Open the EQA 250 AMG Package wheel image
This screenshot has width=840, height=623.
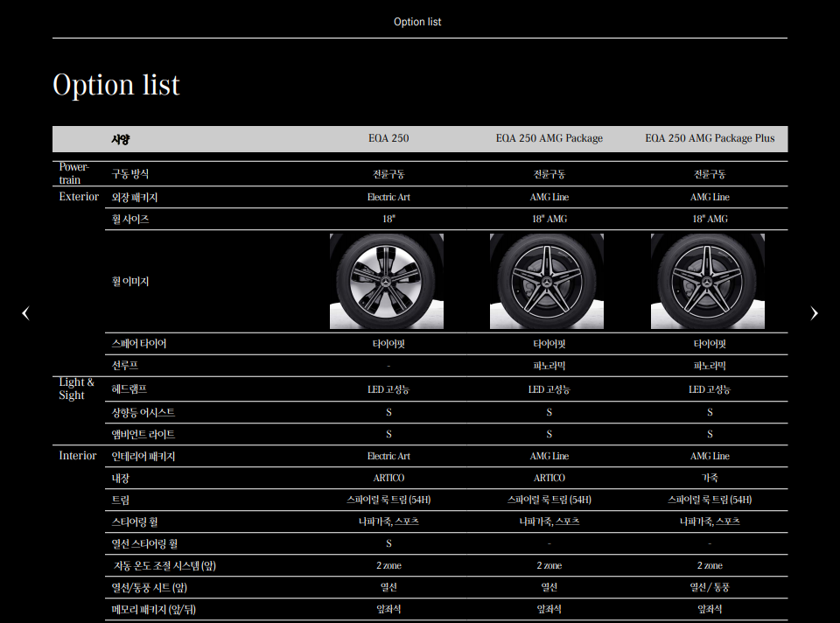tap(546, 281)
